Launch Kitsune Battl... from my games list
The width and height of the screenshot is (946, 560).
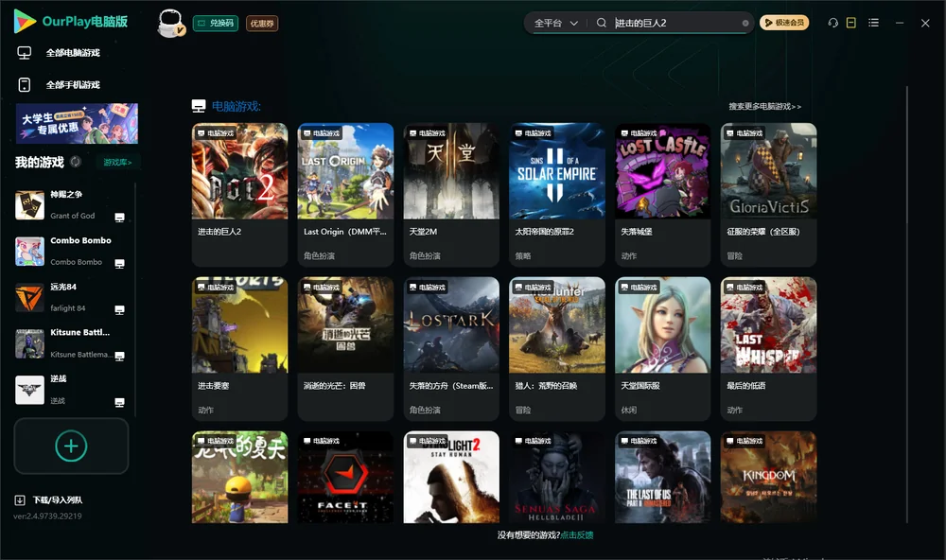tap(71, 344)
